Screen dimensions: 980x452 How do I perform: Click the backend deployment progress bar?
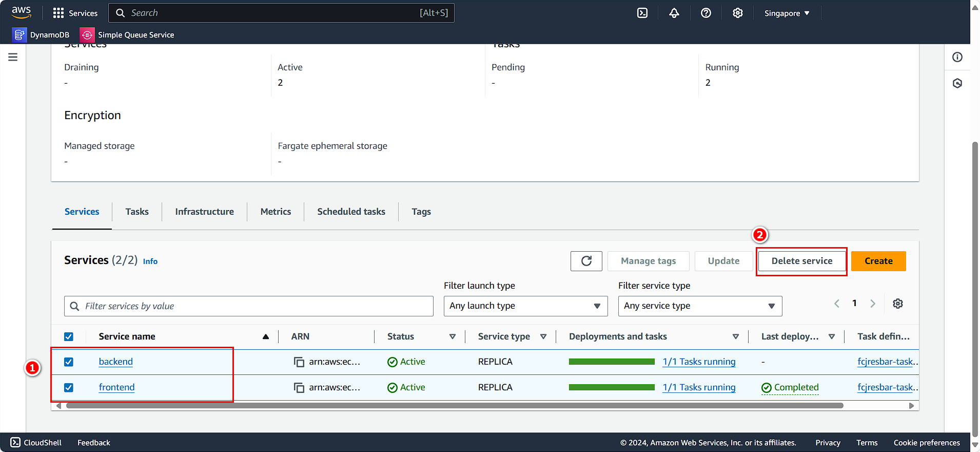pyautogui.click(x=612, y=362)
